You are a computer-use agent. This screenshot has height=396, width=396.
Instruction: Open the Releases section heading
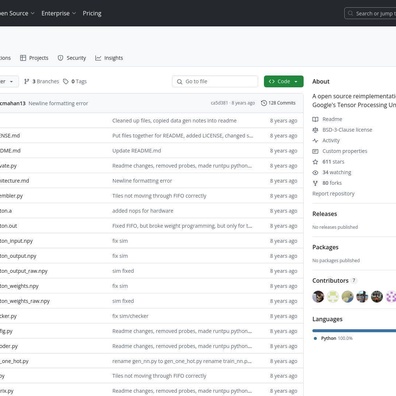[325, 214]
